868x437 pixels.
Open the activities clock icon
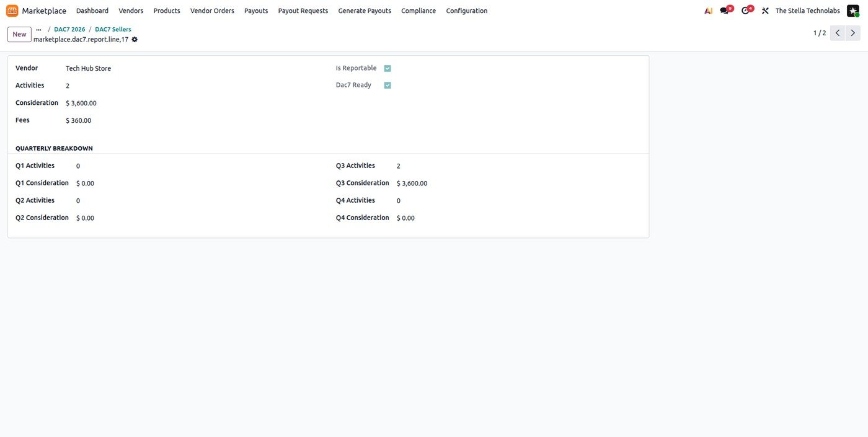[x=746, y=11]
